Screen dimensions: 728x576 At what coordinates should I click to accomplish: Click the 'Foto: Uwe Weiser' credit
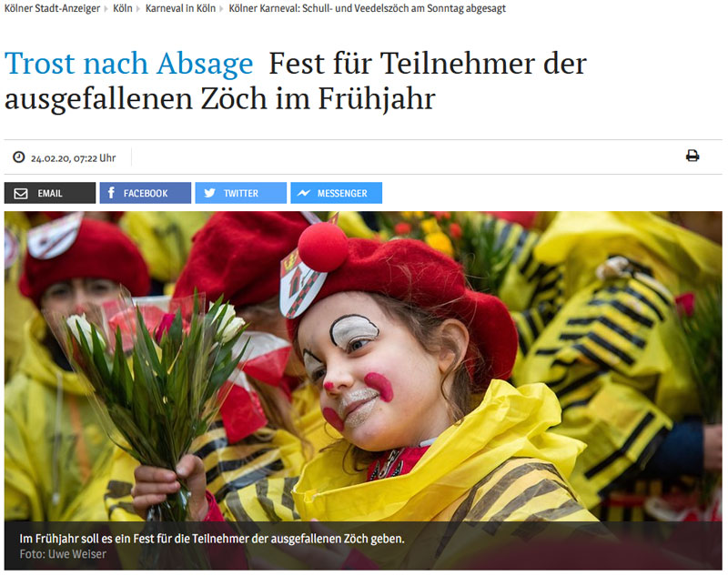[x=63, y=554]
